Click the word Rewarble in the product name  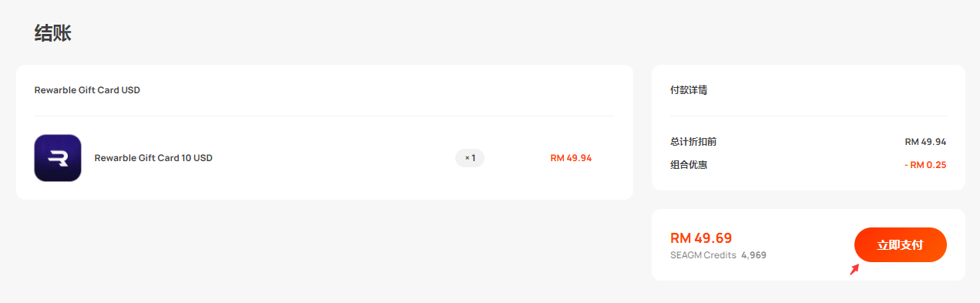115,158
